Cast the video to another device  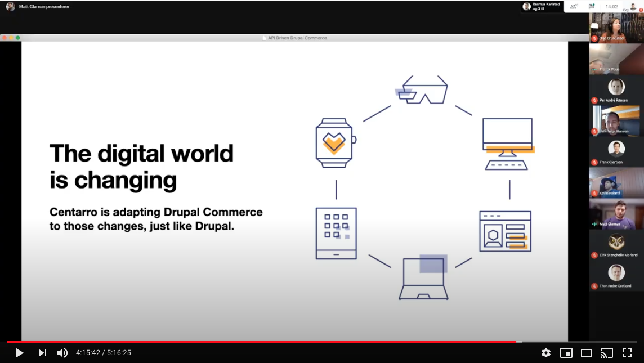click(606, 353)
